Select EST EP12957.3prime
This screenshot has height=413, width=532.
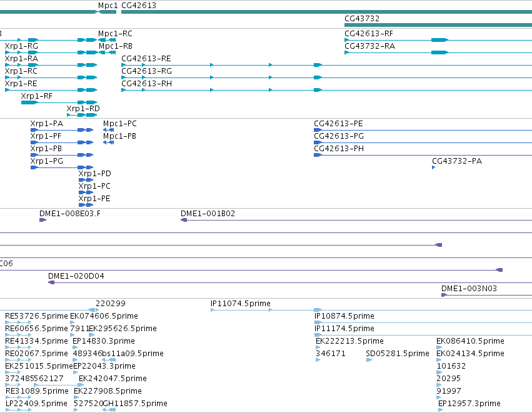469,404
